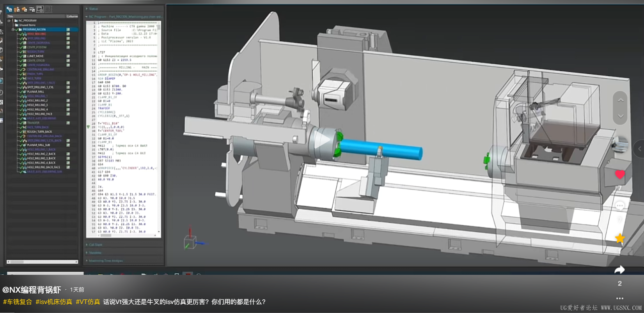
Task: Click the blue cylindrical workpiece in viewport
Action: point(381,150)
